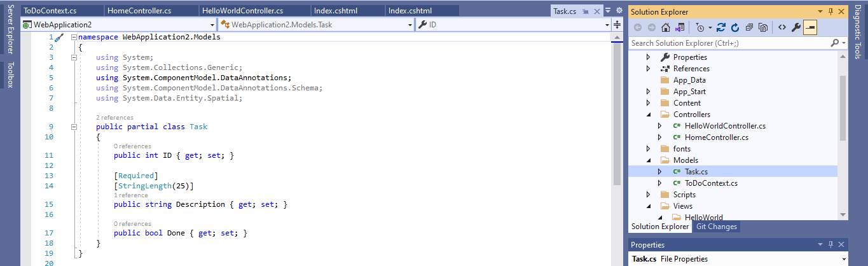Collapse the using directives on line 3
The width and height of the screenshot is (868, 266).
click(x=74, y=57)
